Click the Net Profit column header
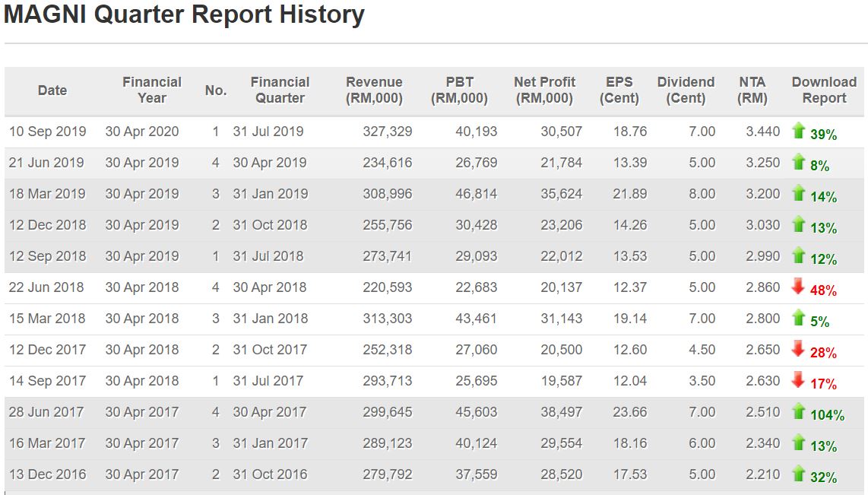The height and width of the screenshot is (495, 868). [x=544, y=90]
